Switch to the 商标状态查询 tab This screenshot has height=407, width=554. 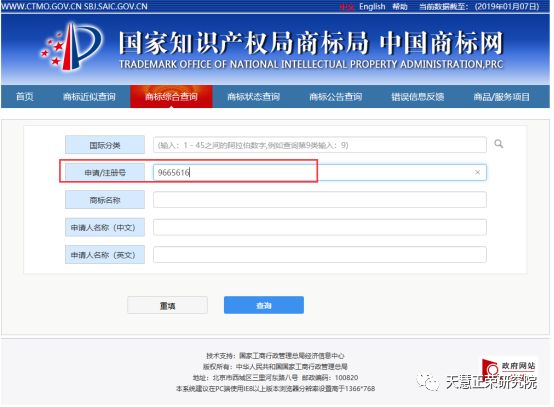(253, 97)
